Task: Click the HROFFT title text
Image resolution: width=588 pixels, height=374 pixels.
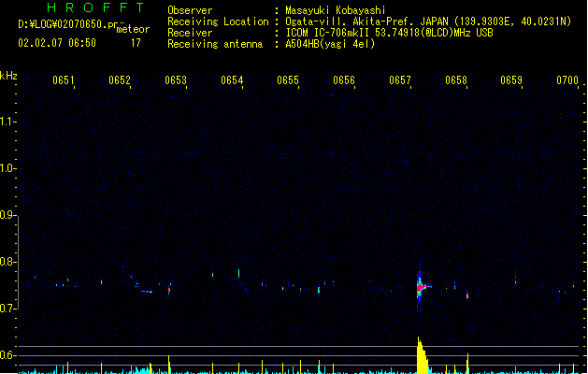Action: point(96,7)
